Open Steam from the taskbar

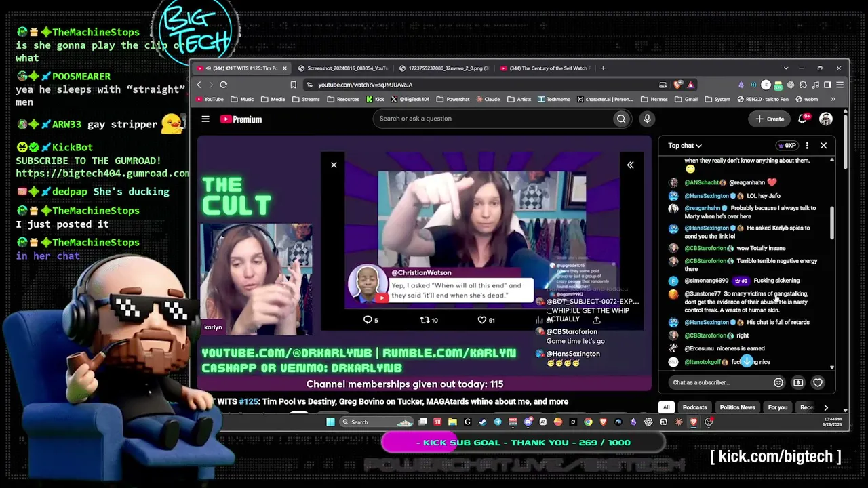(x=483, y=422)
